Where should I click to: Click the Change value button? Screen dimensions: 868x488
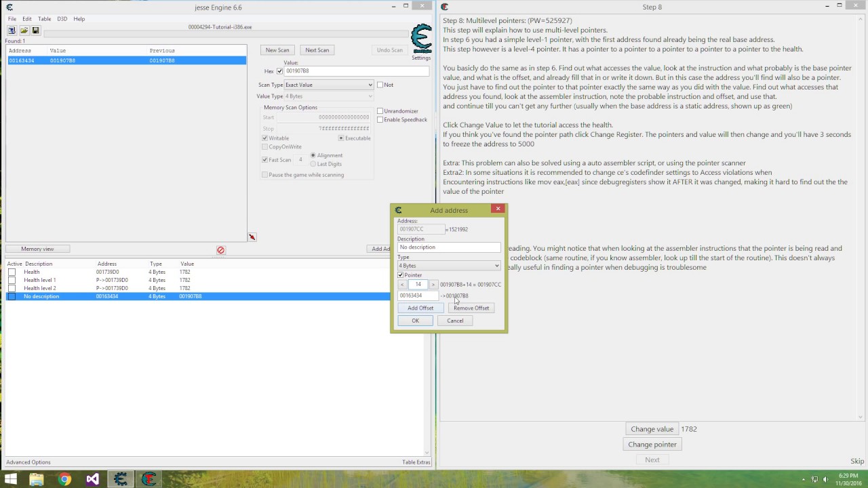[652, 429]
